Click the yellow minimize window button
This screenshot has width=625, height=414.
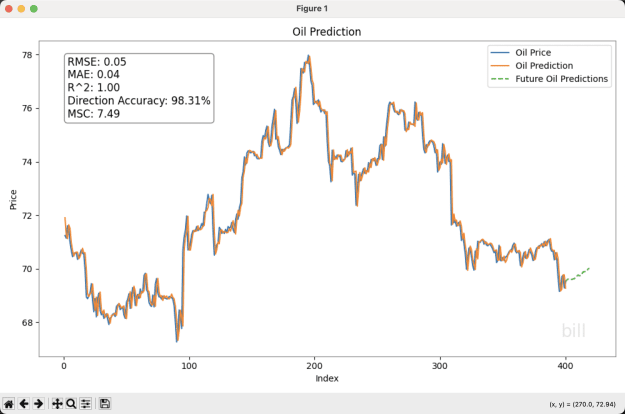tap(21, 9)
